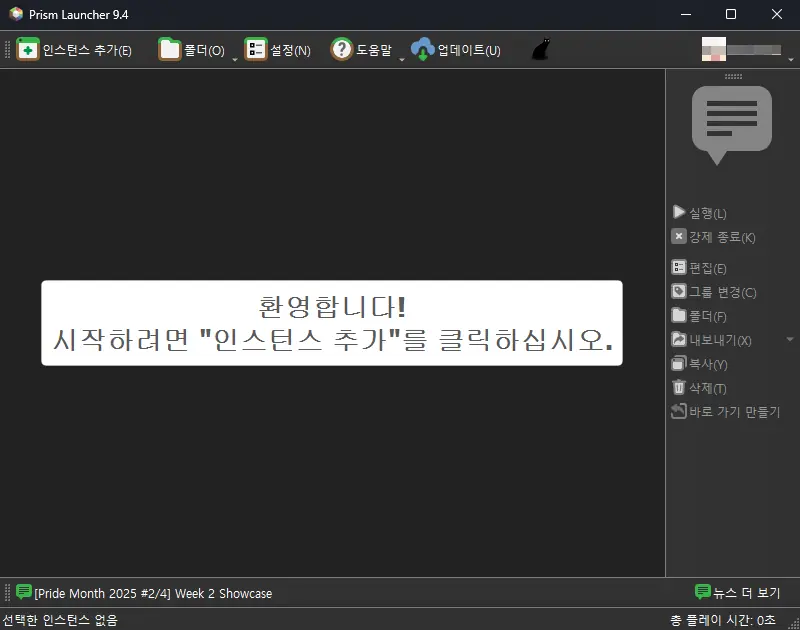Click the main toolbar grip handle

(x=7, y=49)
